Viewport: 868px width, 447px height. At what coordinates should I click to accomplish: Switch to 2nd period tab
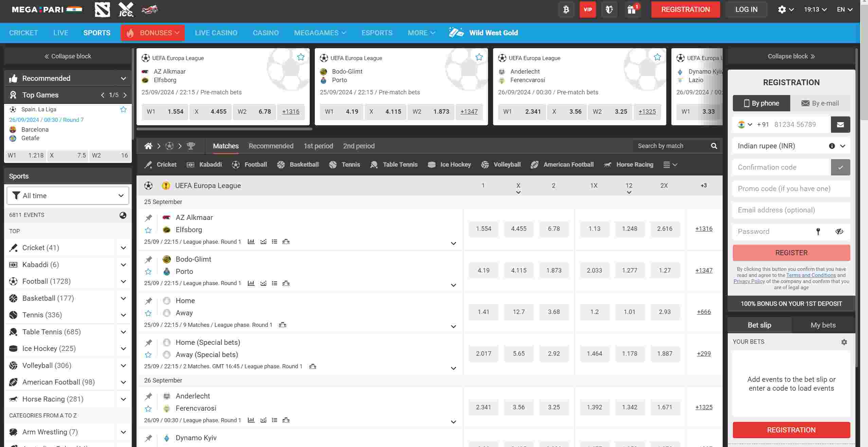point(359,146)
